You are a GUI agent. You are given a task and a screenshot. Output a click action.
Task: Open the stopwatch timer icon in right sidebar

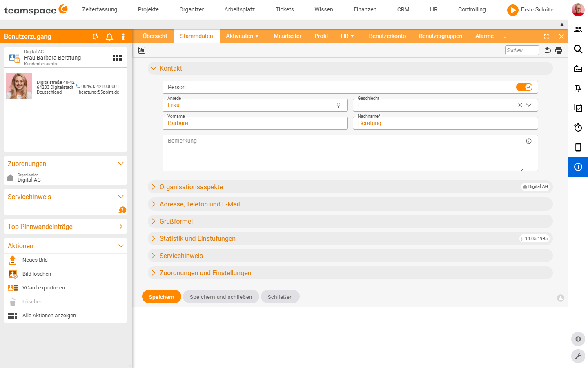(578, 128)
